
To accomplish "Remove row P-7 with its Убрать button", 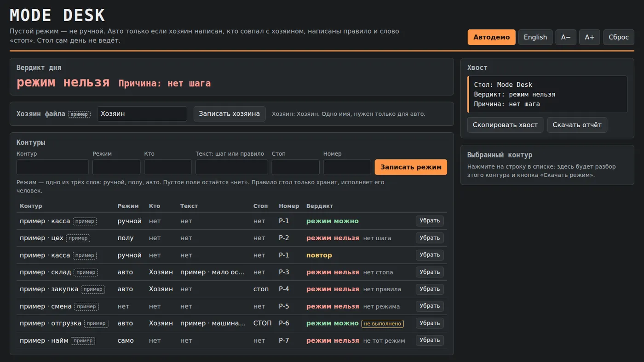I will pos(430,340).
